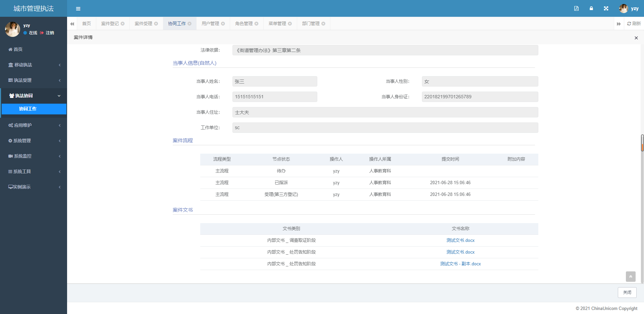Expand the 系统工具 sidebar menu

[34, 171]
